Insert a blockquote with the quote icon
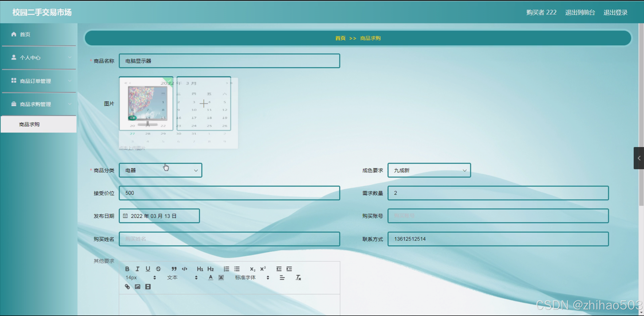This screenshot has height=316, width=644. click(174, 269)
